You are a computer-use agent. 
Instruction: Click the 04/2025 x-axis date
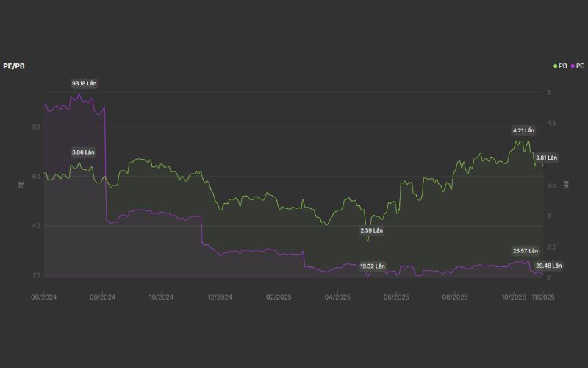point(337,297)
